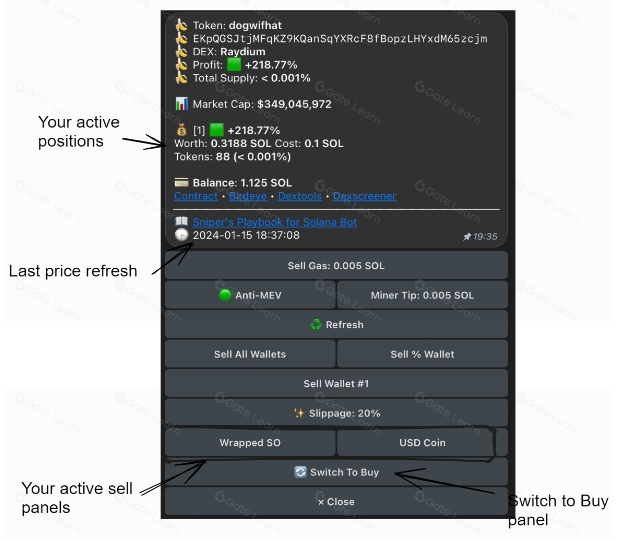Open the Slippage 20% setting
Viewport: 629px width, 541px height.
336,413
